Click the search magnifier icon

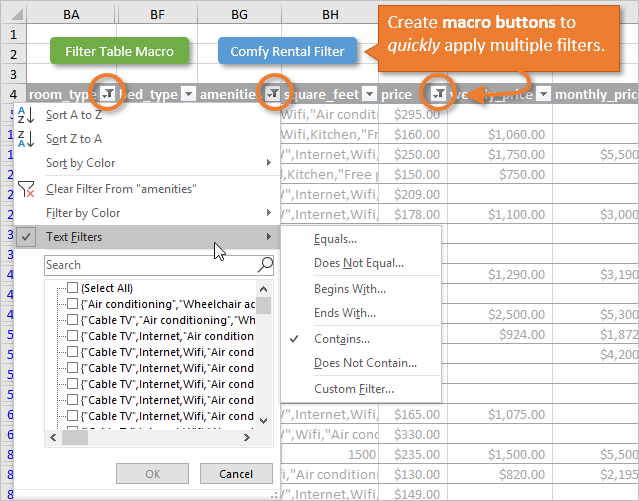tap(265, 265)
